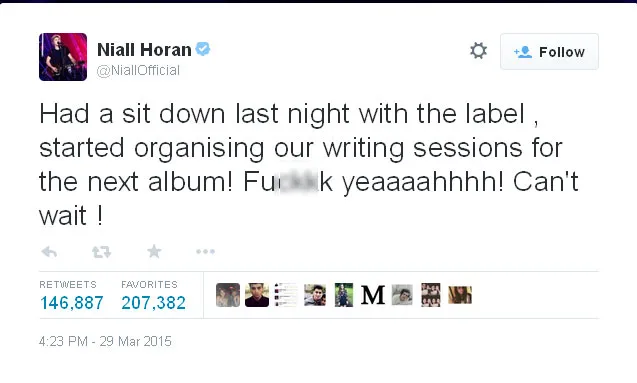Open the three-dots more options menu
Screen dimensions: 637x383
coord(205,252)
